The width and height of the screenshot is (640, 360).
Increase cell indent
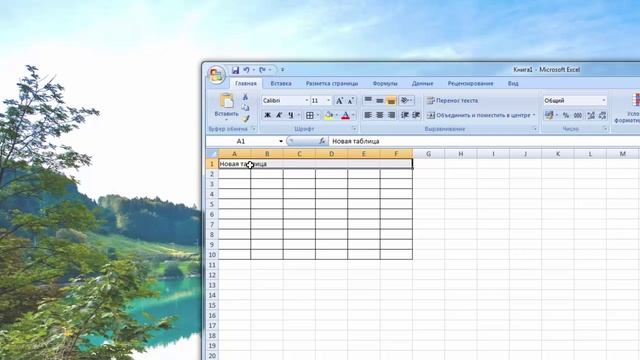coord(416,116)
